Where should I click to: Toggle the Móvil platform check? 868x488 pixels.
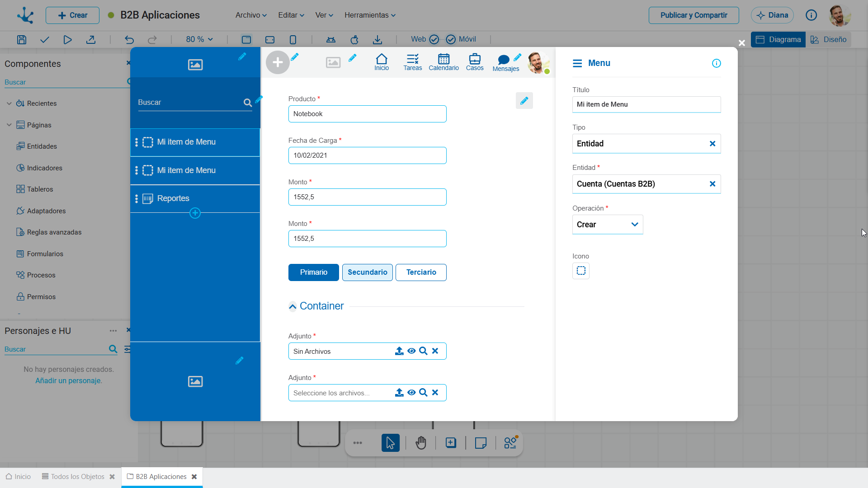click(x=451, y=40)
